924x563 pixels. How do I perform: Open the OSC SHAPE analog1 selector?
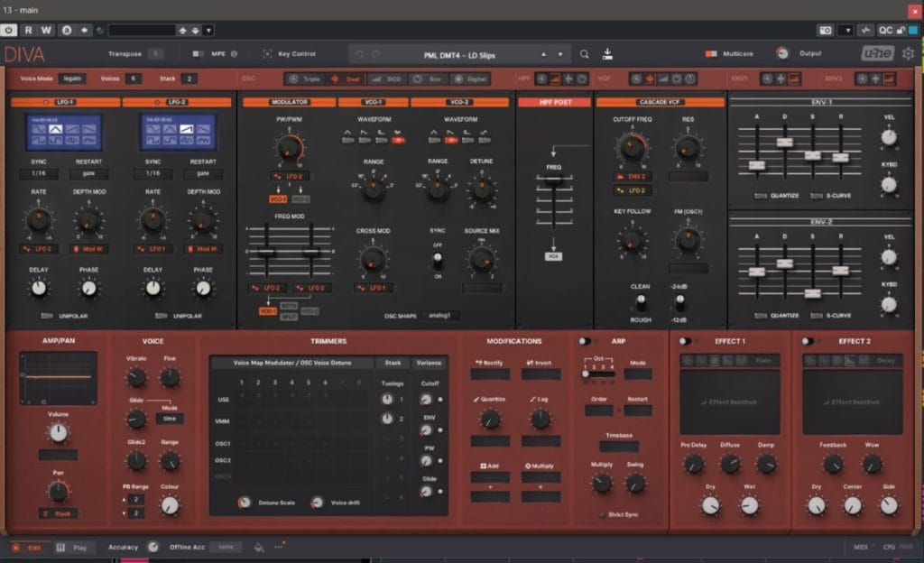[441, 316]
